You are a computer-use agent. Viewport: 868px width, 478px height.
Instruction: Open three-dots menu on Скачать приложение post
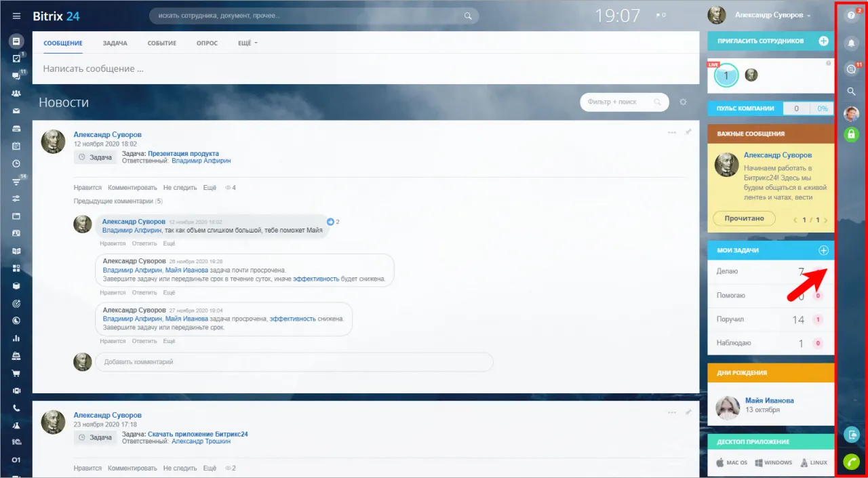[672, 412]
